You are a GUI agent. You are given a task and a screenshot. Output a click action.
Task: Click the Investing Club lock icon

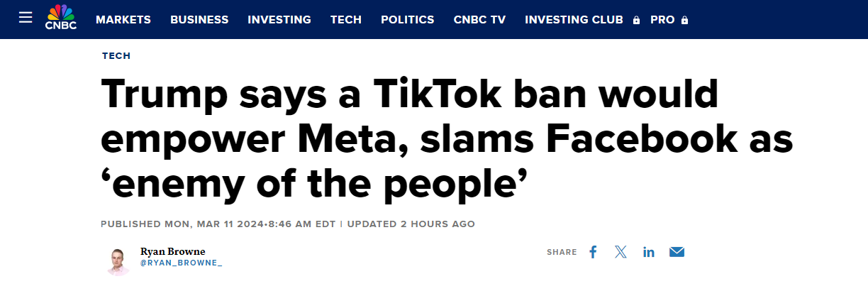click(638, 21)
